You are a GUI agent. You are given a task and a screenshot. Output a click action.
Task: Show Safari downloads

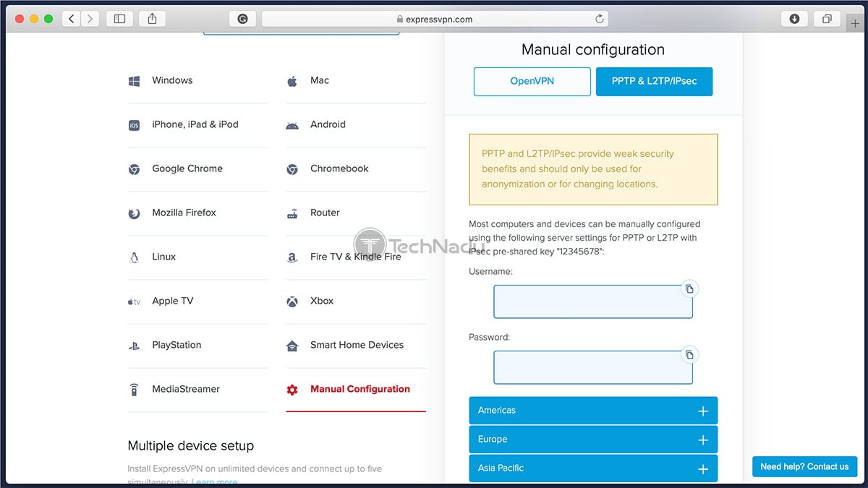795,19
